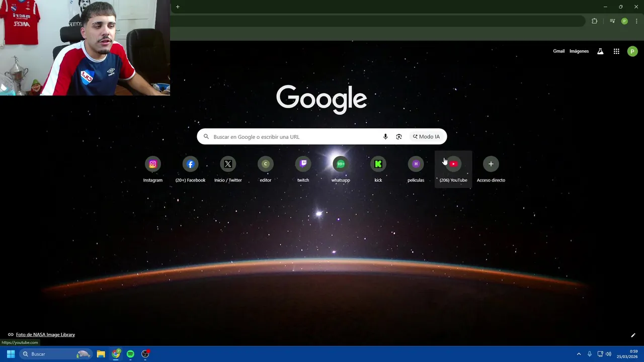Open the Chrome extensions puzzle icon
Image resolution: width=644 pixels, height=362 pixels.
click(x=595, y=21)
